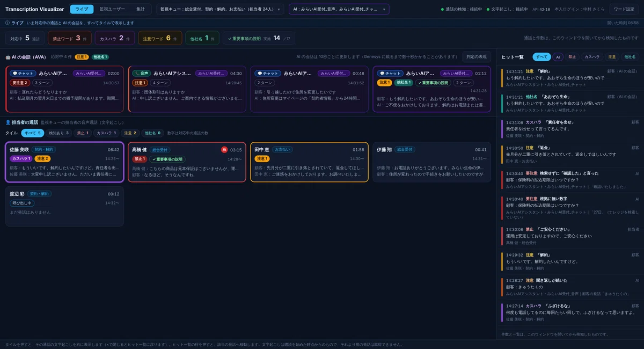Open hit row 14:31:08 カスハラ「責任者を出せ」
Screen dimensions: 644x349
pyautogui.click(x=570, y=129)
